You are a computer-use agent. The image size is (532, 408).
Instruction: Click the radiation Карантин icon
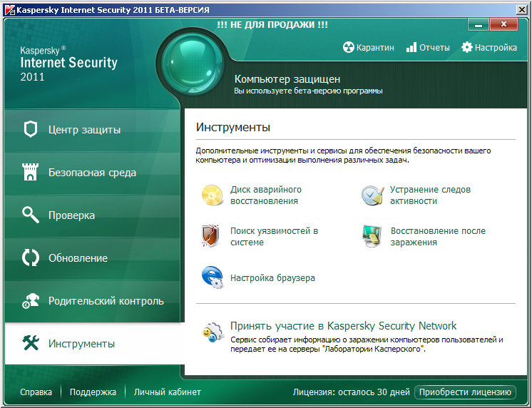pos(349,47)
